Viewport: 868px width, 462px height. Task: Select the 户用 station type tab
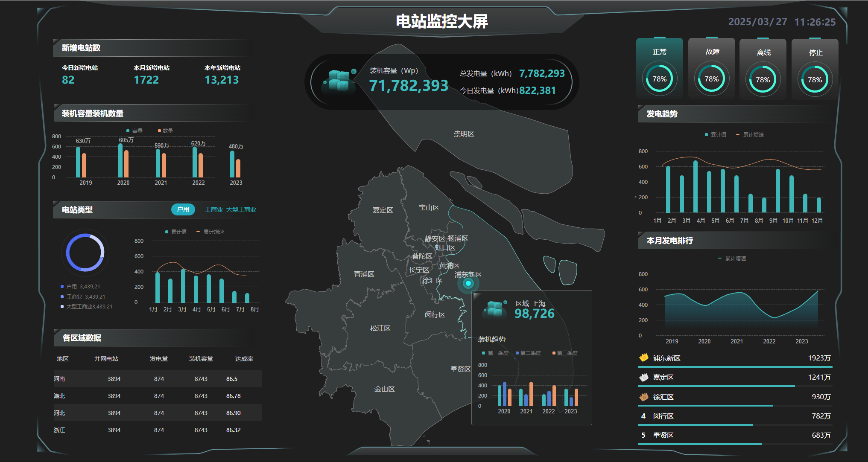(183, 209)
